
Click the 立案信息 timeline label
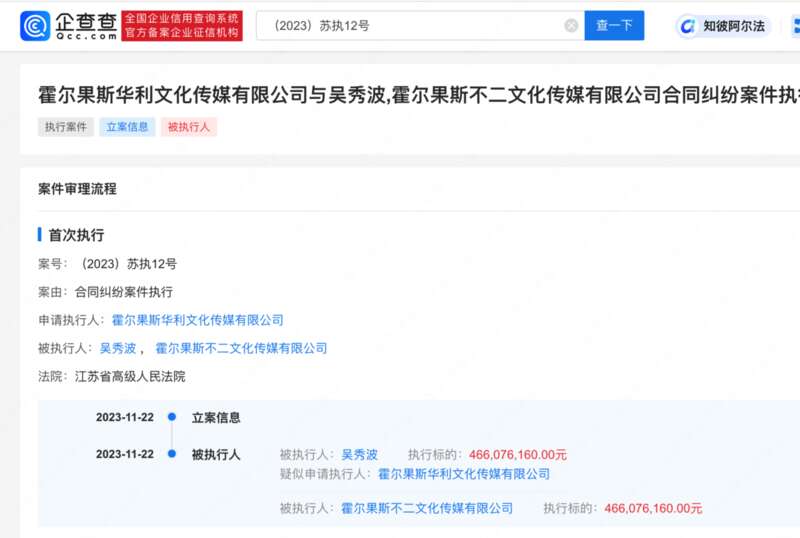(216, 418)
